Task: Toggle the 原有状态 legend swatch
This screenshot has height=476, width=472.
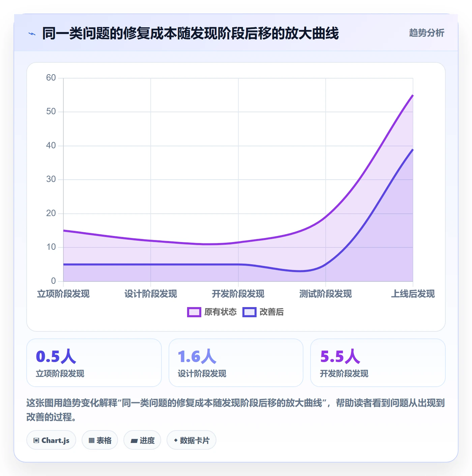Action: (x=194, y=312)
